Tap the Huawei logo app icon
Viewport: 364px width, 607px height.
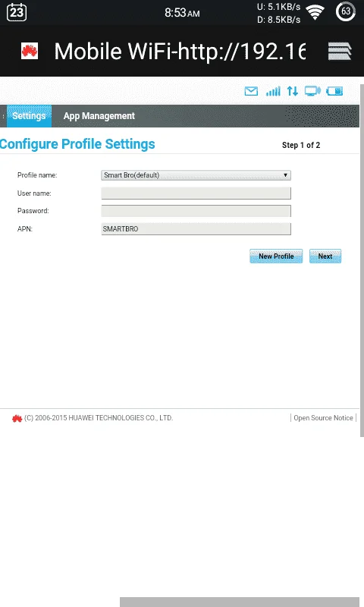click(30, 51)
